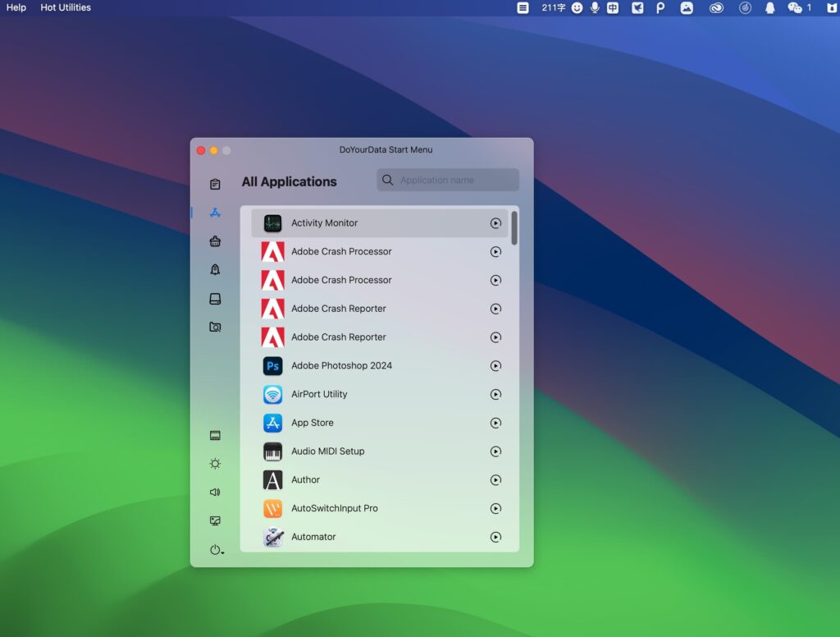The height and width of the screenshot is (637, 840).
Task: Open the Adobe Creative Cloud menu bar icon
Action: pyautogui.click(x=716, y=8)
